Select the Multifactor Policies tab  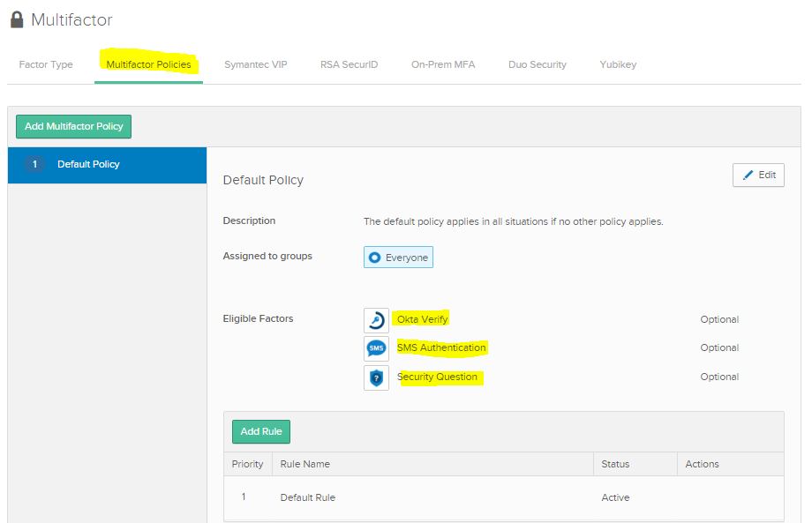tap(148, 64)
